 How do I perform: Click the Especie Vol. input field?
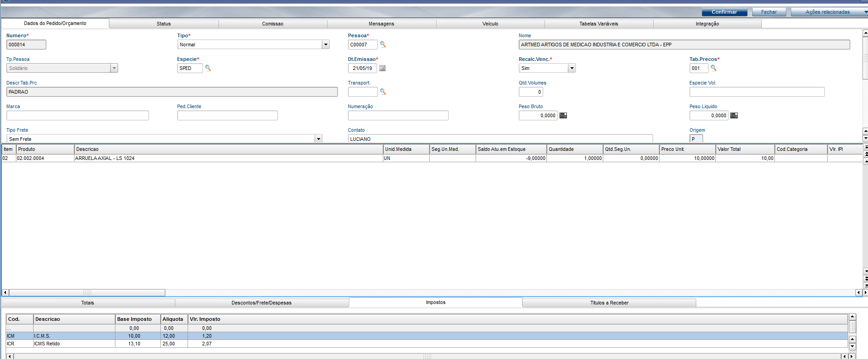(757, 92)
